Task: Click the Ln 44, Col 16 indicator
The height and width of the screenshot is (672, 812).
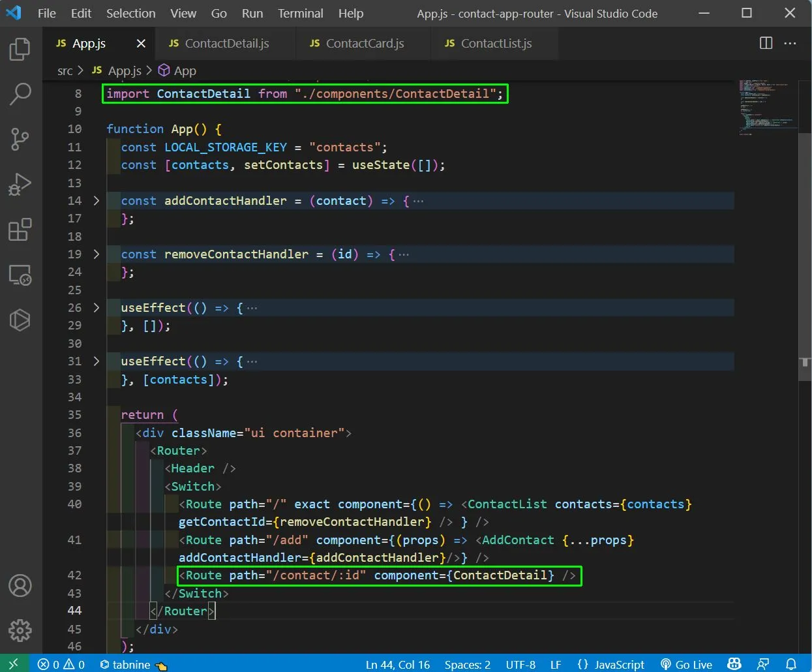Action: coord(397,664)
